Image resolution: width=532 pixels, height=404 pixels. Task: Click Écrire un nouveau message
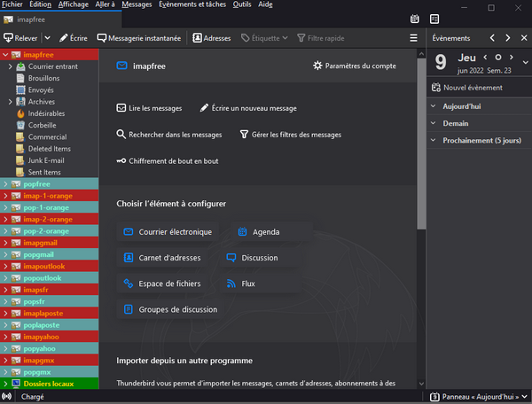[x=248, y=108]
